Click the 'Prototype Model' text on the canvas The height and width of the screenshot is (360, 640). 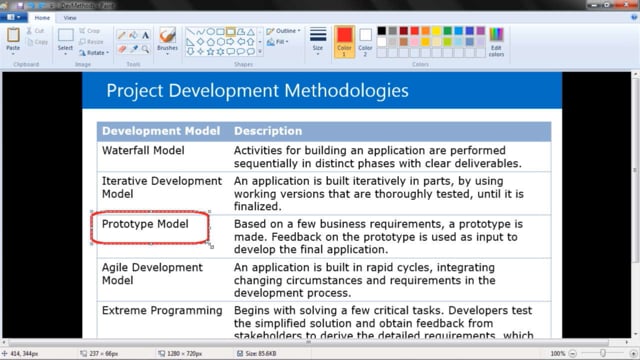click(x=145, y=224)
